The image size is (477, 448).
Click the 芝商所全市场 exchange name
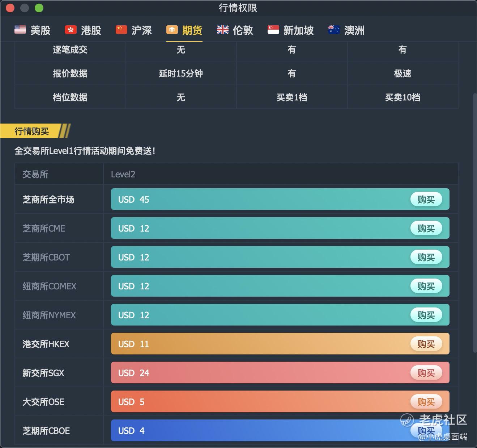tap(48, 199)
